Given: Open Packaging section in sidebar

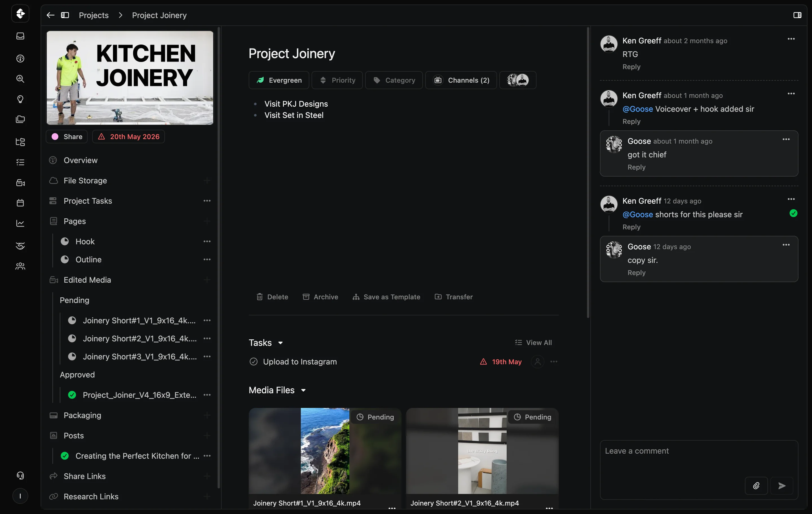Looking at the screenshot, I should [x=82, y=415].
